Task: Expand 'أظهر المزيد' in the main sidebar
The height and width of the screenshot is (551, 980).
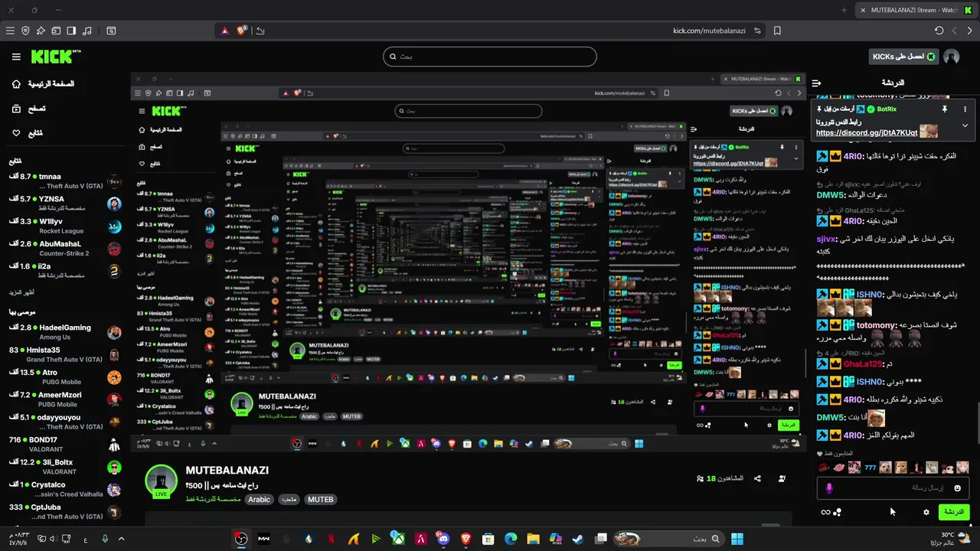Action: click(21, 293)
